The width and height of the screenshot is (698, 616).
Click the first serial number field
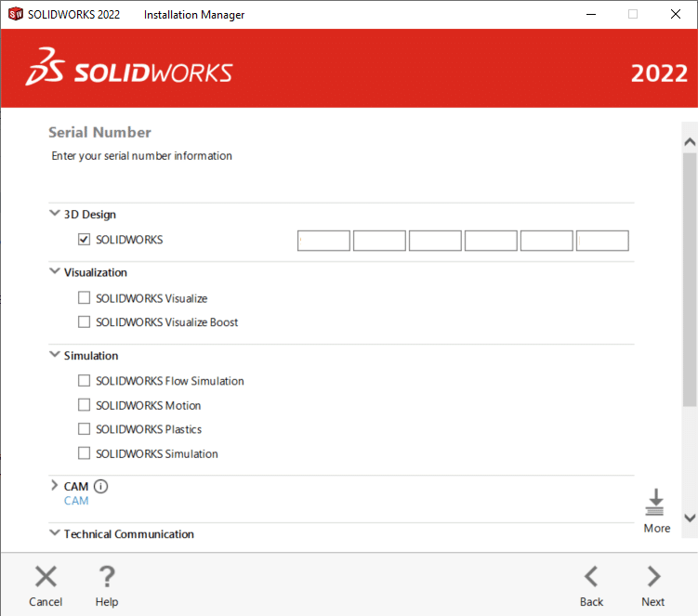[x=324, y=241]
